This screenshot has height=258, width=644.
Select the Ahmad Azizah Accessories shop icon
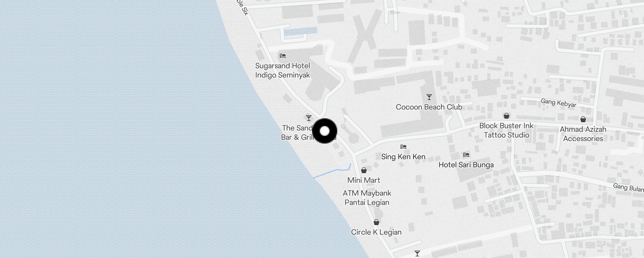[x=583, y=119]
